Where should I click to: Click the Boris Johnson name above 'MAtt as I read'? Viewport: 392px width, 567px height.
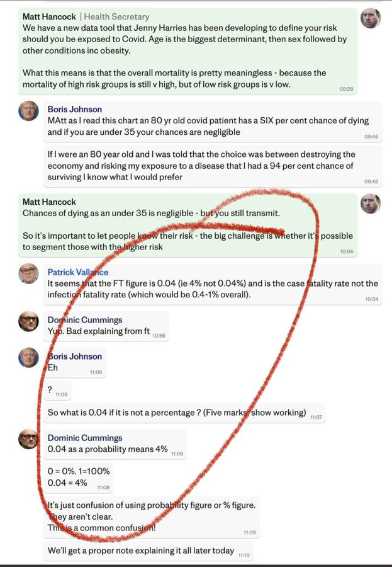[74, 109]
